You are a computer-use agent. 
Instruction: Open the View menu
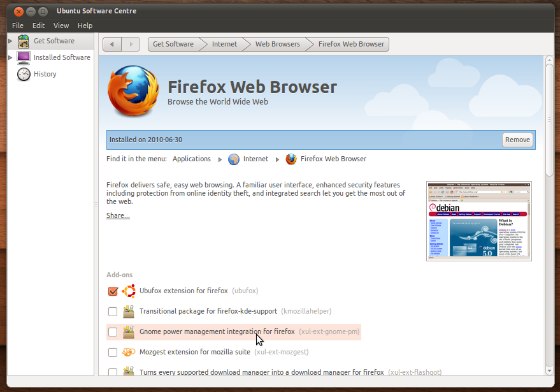(x=61, y=25)
